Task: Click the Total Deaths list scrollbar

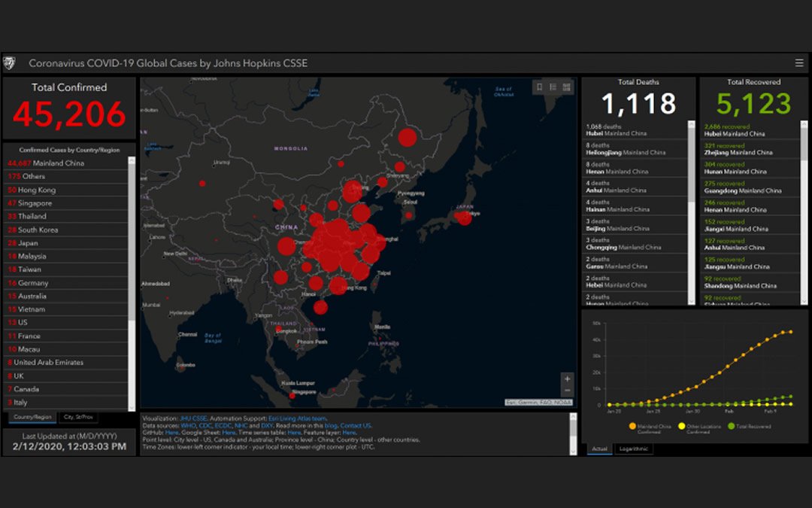Action: click(x=692, y=212)
